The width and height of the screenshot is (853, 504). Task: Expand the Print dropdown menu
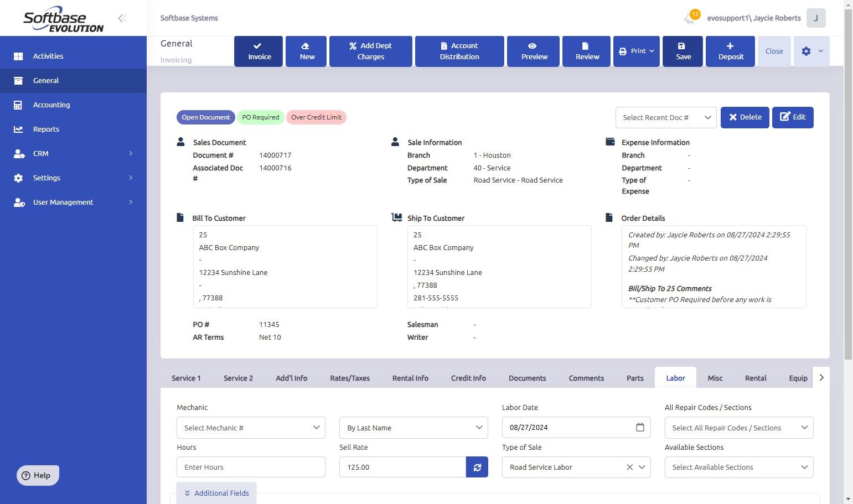pos(637,51)
